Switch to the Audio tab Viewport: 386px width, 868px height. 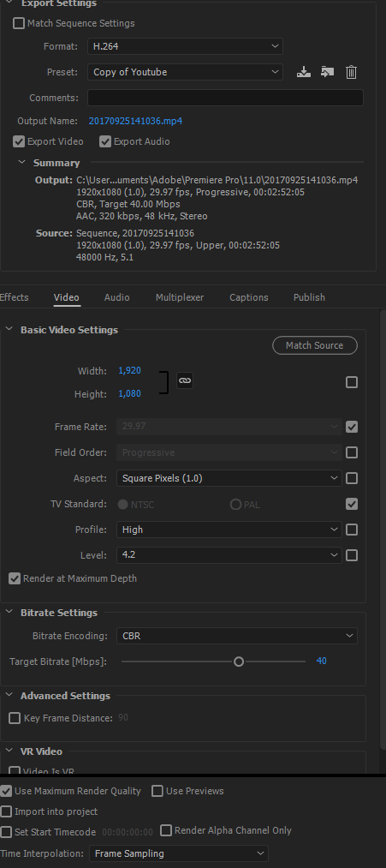116,297
